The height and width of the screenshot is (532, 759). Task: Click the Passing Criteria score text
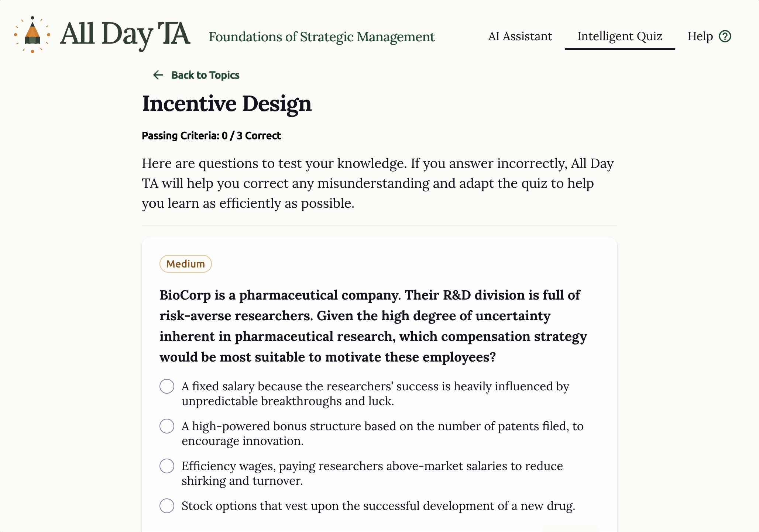pyautogui.click(x=211, y=136)
